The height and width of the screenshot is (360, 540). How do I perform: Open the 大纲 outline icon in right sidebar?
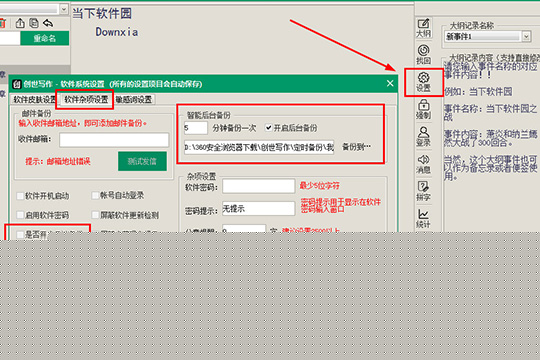click(423, 28)
